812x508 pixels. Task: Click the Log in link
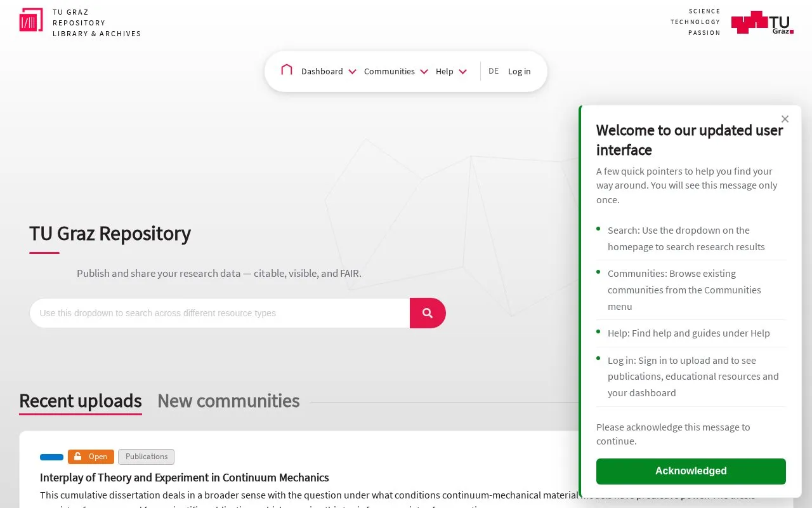(x=519, y=71)
